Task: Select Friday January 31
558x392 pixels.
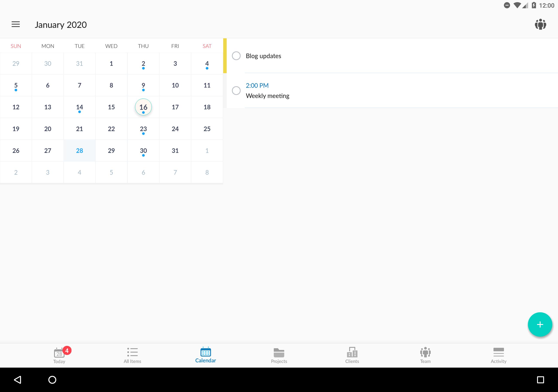Action: coord(175,150)
